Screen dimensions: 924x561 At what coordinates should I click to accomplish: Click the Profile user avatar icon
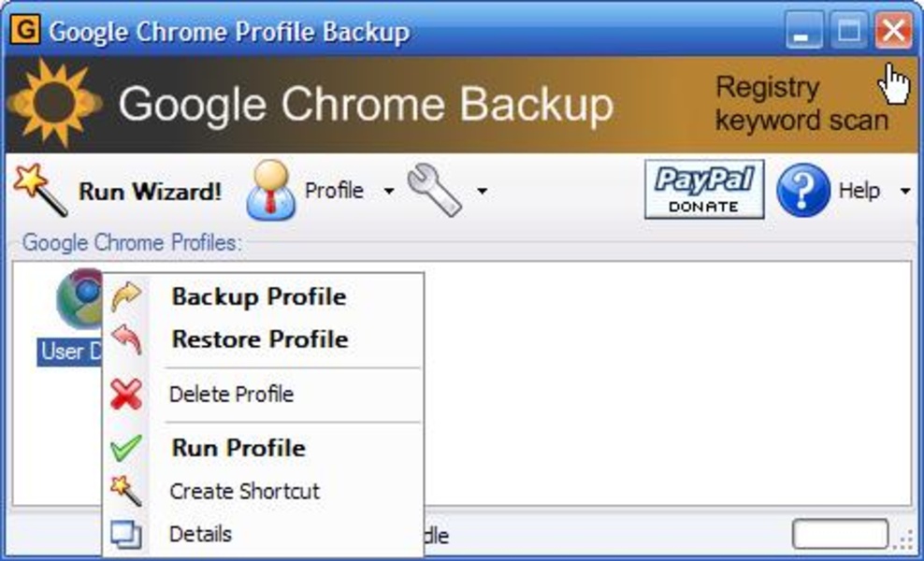270,190
